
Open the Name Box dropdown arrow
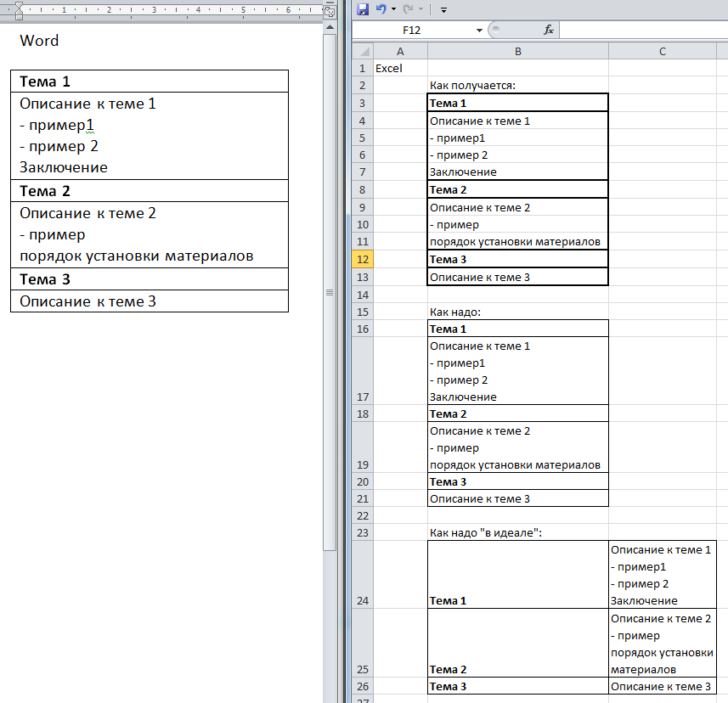480,30
